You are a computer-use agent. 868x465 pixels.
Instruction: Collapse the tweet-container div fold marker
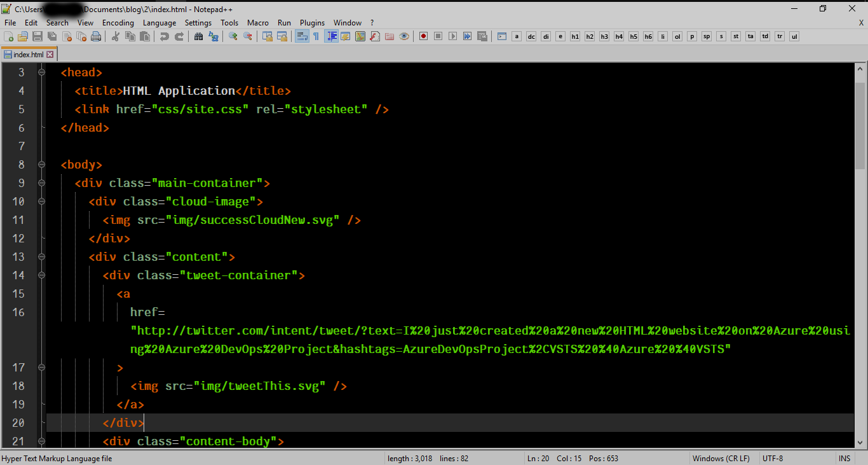(41, 275)
